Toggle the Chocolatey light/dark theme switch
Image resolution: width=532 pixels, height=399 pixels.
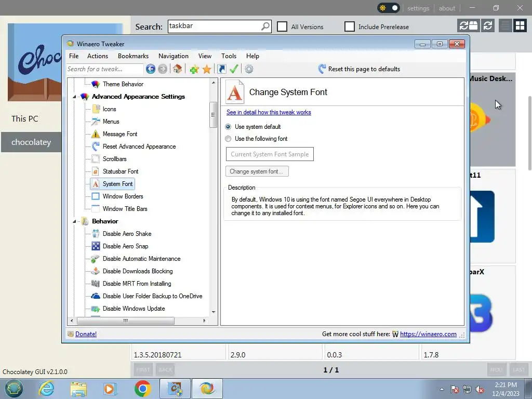(389, 8)
